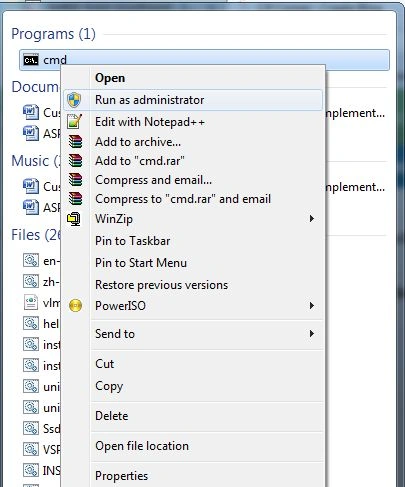This screenshot has width=405, height=487.
Task: Expand the Send to submenu arrow
Action: click(311, 334)
